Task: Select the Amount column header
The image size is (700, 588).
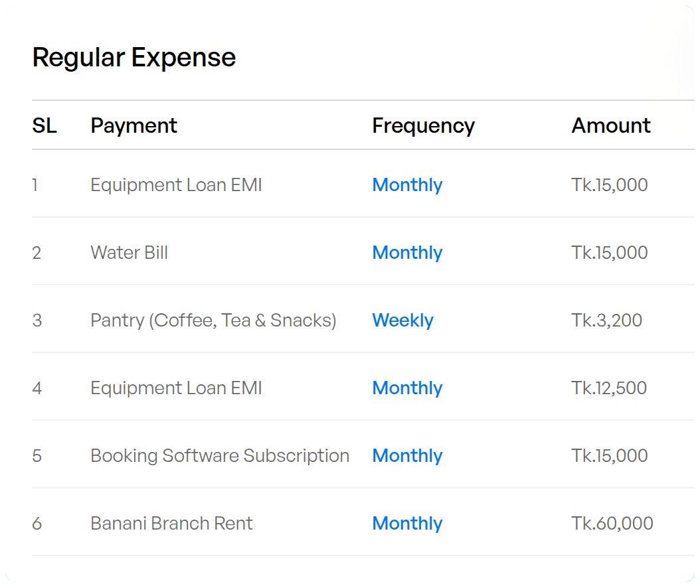Action: 611,125
